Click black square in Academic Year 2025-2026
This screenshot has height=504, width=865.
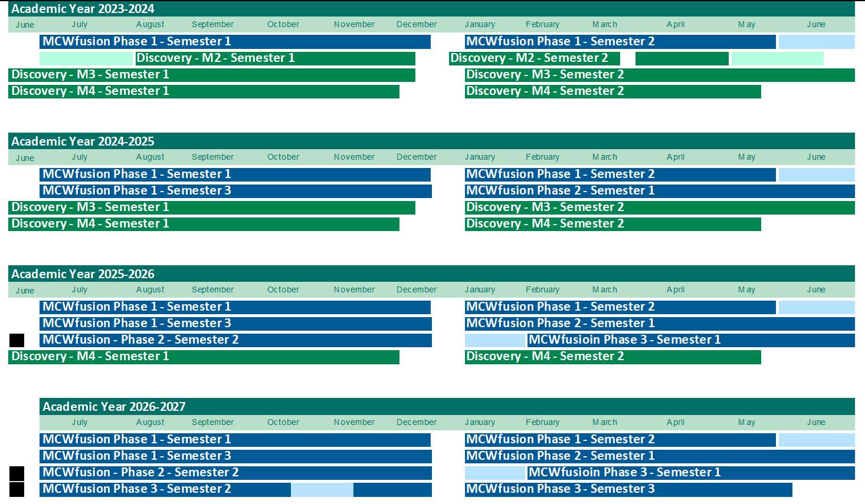(x=17, y=340)
